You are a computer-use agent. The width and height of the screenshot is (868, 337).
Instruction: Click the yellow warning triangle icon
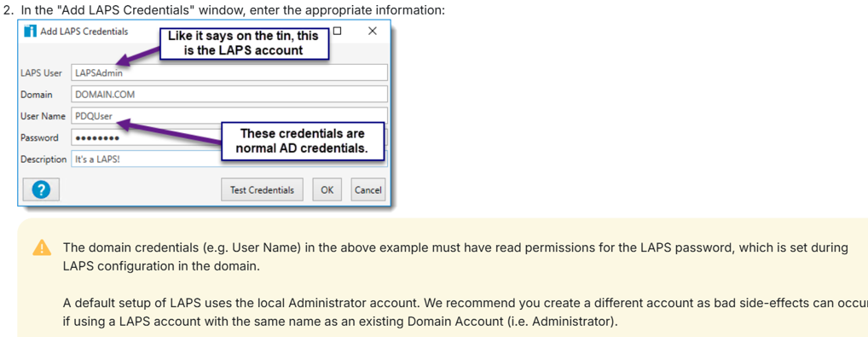point(42,247)
